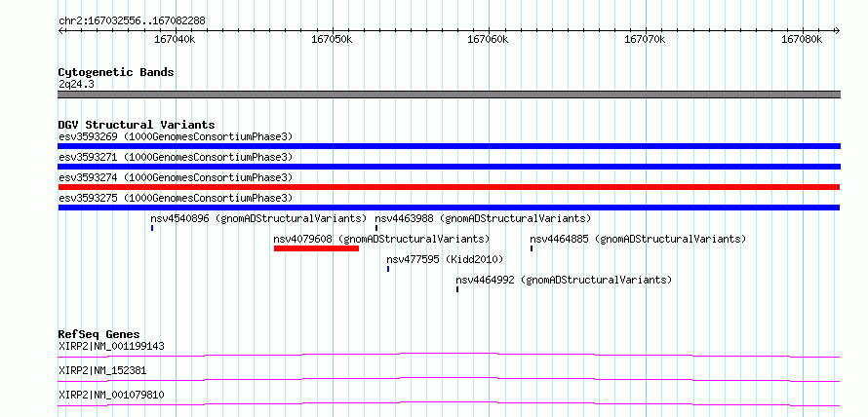Click the small blue nsv4540896 marker

152,228
